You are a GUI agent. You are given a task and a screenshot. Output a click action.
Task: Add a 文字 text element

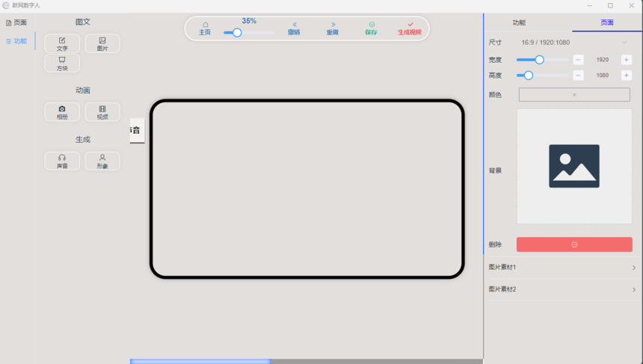pos(62,43)
